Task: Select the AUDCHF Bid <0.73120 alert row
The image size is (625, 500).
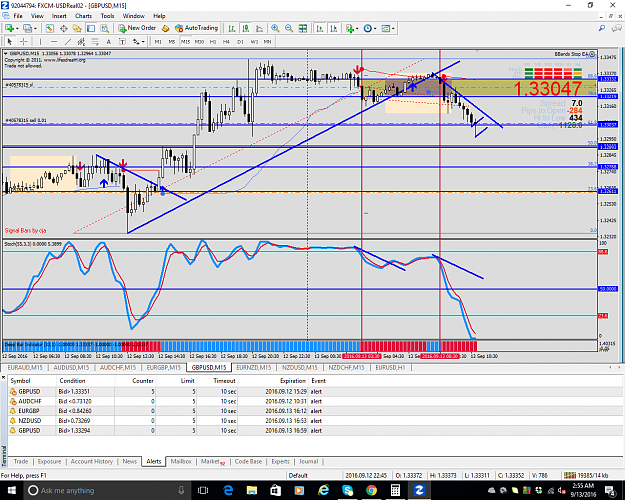Action: pyautogui.click(x=315, y=401)
